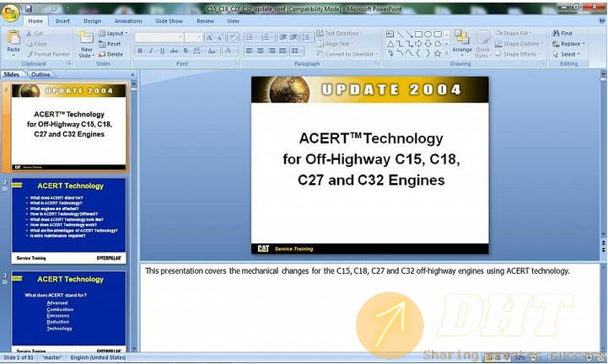Image resolution: width=608 pixels, height=364 pixels.
Task: Click the Grow Font icon
Action: coord(210,37)
